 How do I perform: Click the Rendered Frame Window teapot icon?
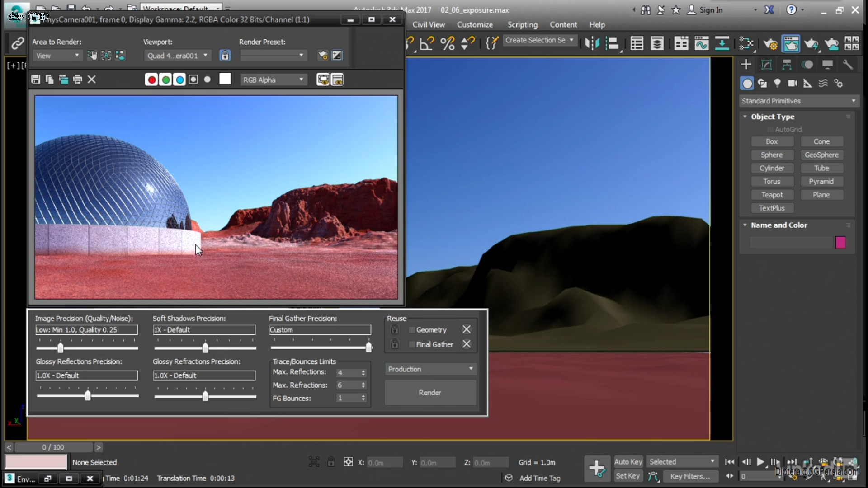[x=791, y=43]
